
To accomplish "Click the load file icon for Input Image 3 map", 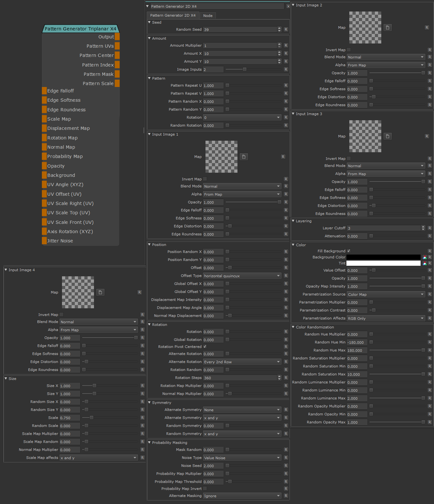I will click(388, 136).
